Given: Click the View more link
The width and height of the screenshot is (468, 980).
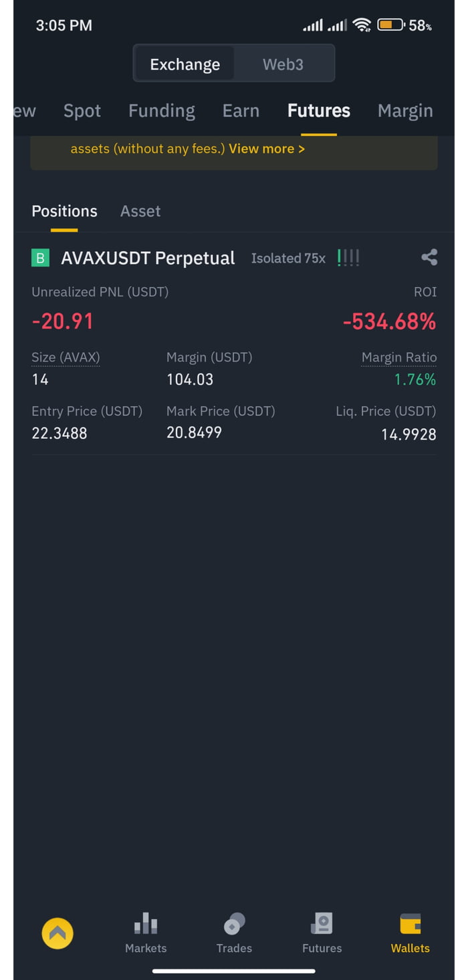Looking at the screenshot, I should coord(267,149).
